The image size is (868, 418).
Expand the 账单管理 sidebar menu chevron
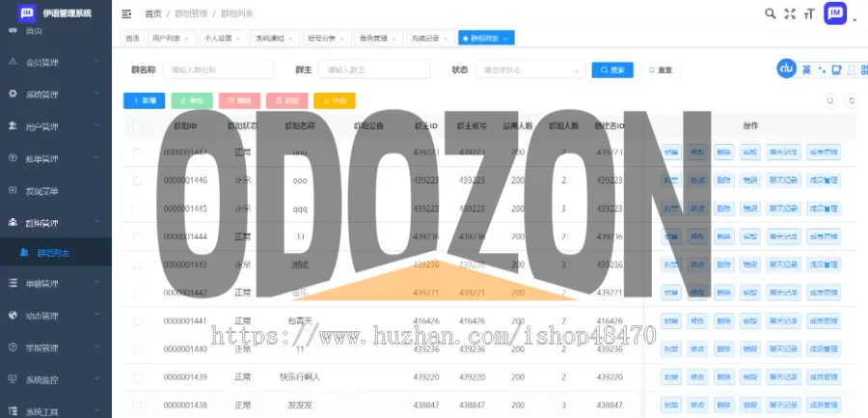[96, 158]
